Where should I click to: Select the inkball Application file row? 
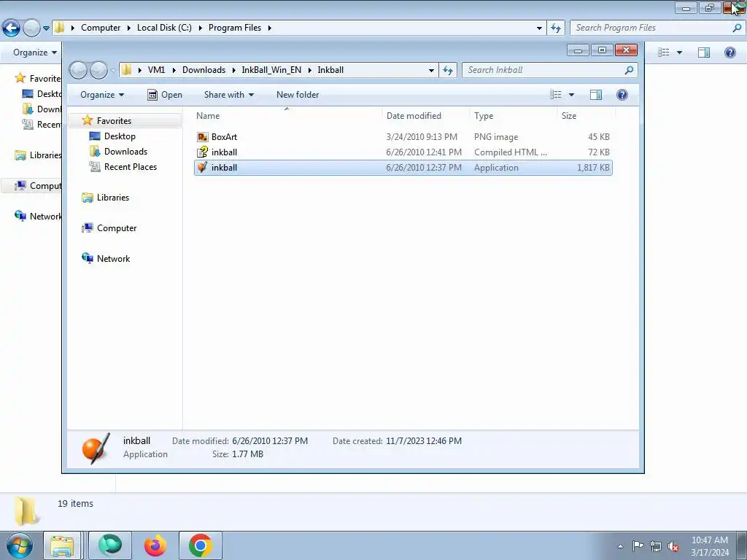[403, 167]
